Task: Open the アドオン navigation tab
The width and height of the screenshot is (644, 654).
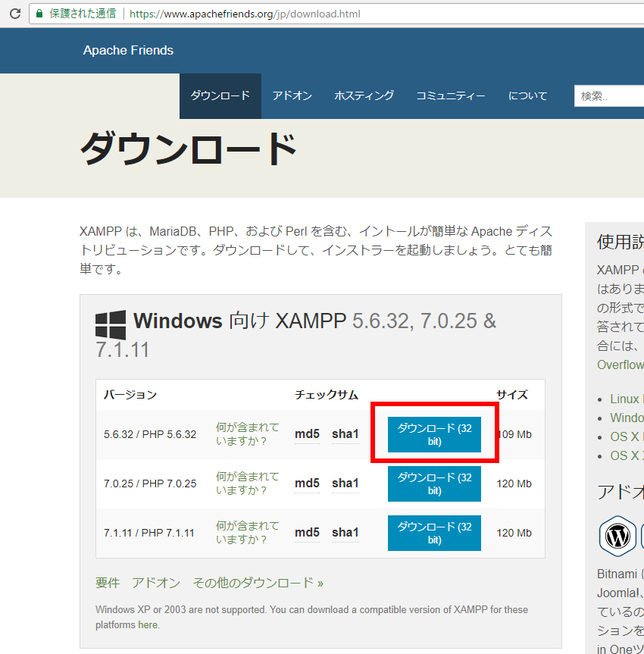Action: (292, 96)
